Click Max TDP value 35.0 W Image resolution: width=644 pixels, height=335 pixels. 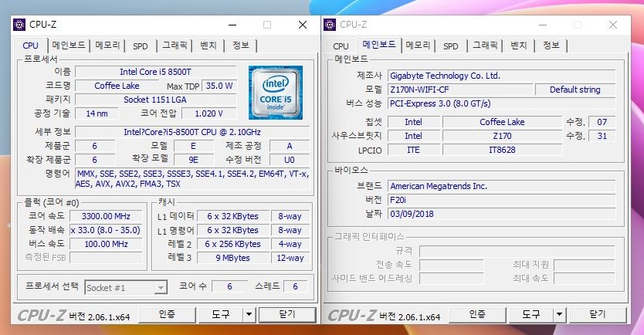pyautogui.click(x=219, y=86)
